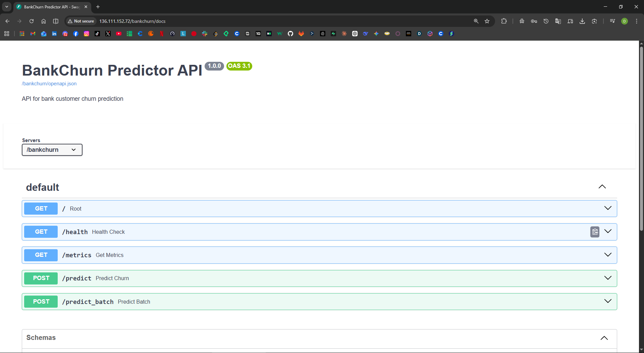This screenshot has height=353, width=644.
Task: Expand the POST /predict_batch chevron
Action: pyautogui.click(x=608, y=301)
